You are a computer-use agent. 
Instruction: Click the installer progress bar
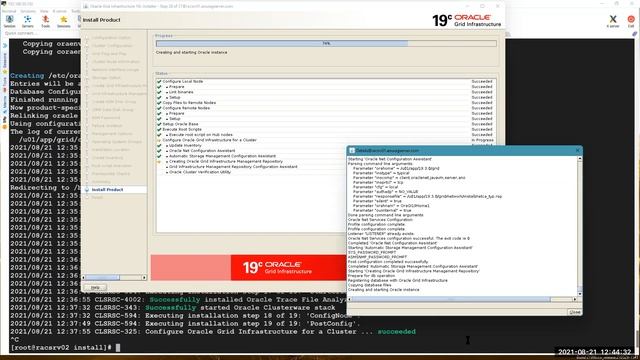(326, 43)
